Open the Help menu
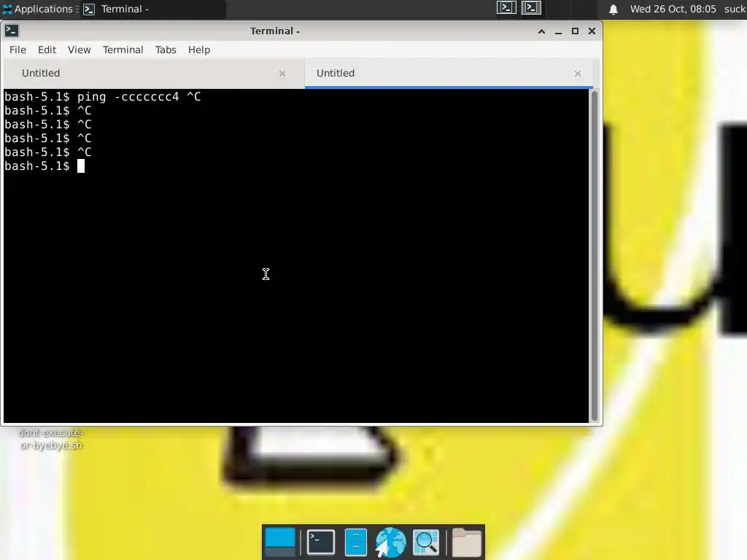Viewport: 747px width, 560px height. 199,50
